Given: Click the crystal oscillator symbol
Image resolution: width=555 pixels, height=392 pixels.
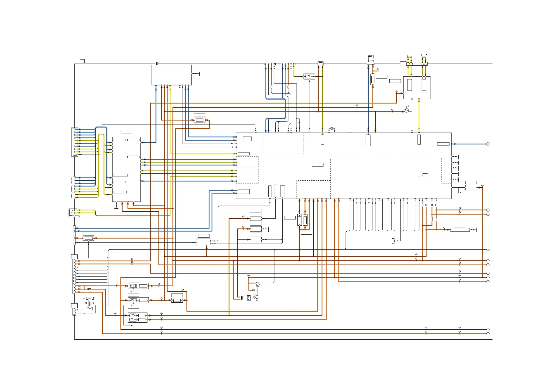Looking at the screenshot, I should (332, 128).
